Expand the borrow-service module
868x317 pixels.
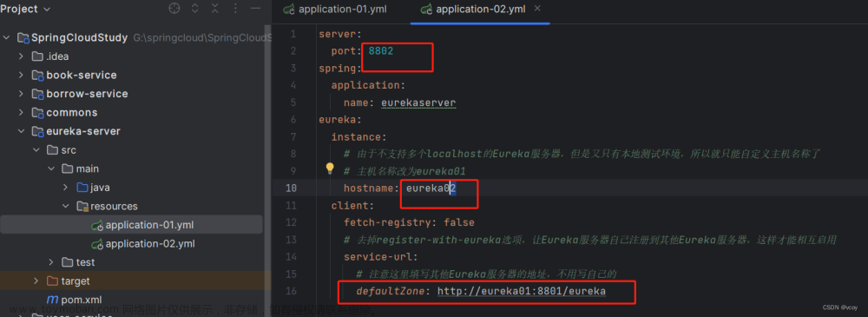21,94
